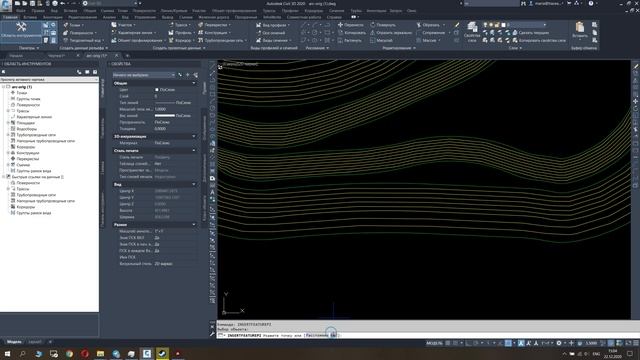Click Оси сечений (Sample lines) tool
640x360 pixels.
coord(271,33)
